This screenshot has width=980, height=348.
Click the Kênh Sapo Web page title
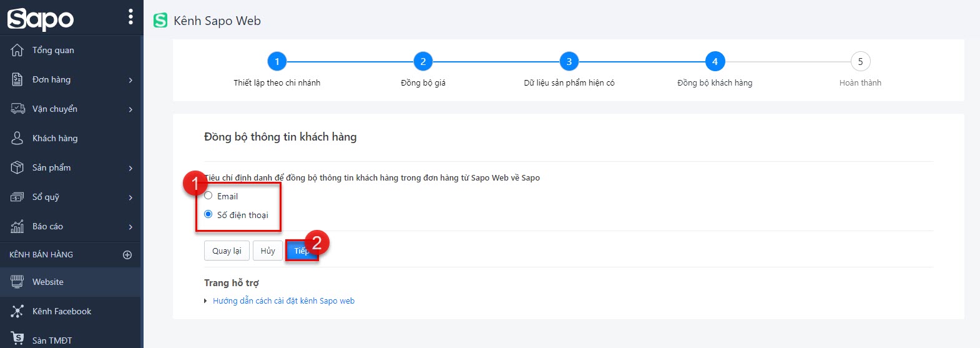pyautogui.click(x=217, y=21)
